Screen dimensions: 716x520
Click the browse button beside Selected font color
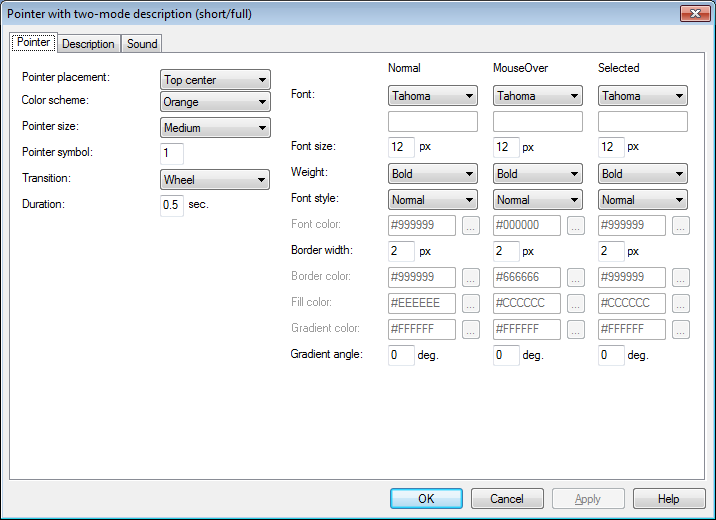(x=681, y=226)
